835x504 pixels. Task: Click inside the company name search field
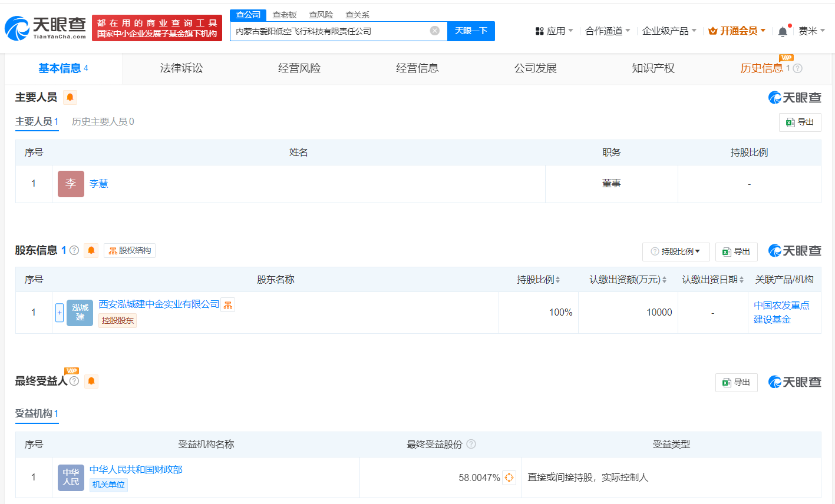(330, 31)
